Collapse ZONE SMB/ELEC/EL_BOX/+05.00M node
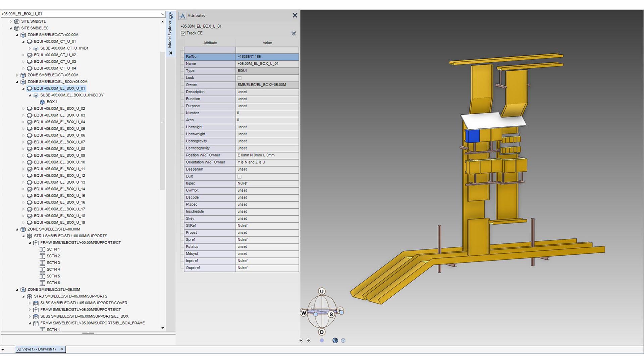Screen dimensions: 644x362 (x=16, y=81)
